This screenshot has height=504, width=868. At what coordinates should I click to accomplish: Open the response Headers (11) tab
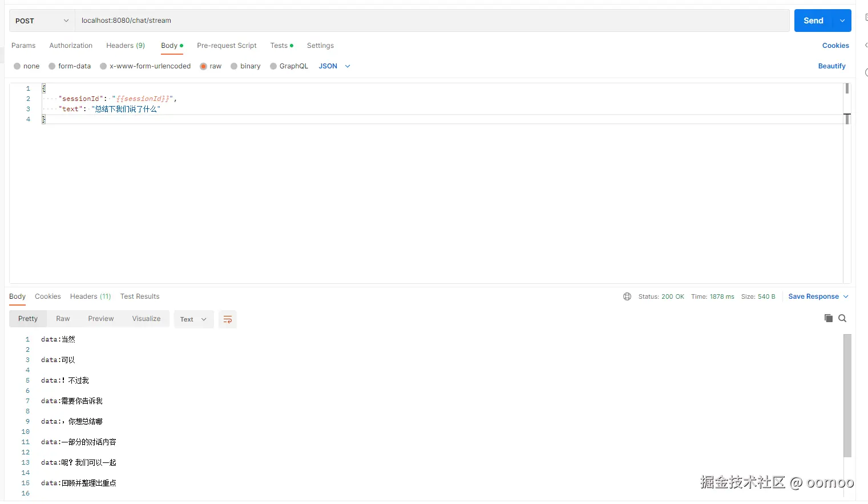[90, 296]
